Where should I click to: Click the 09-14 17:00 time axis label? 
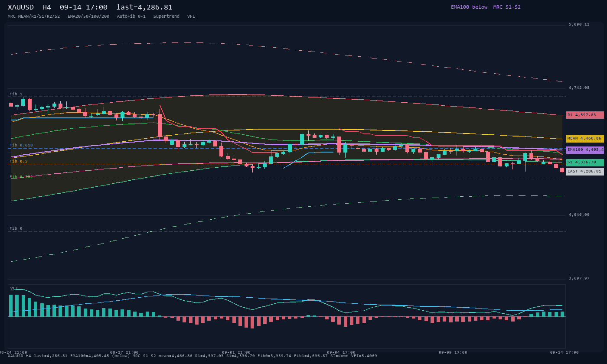(565, 352)
